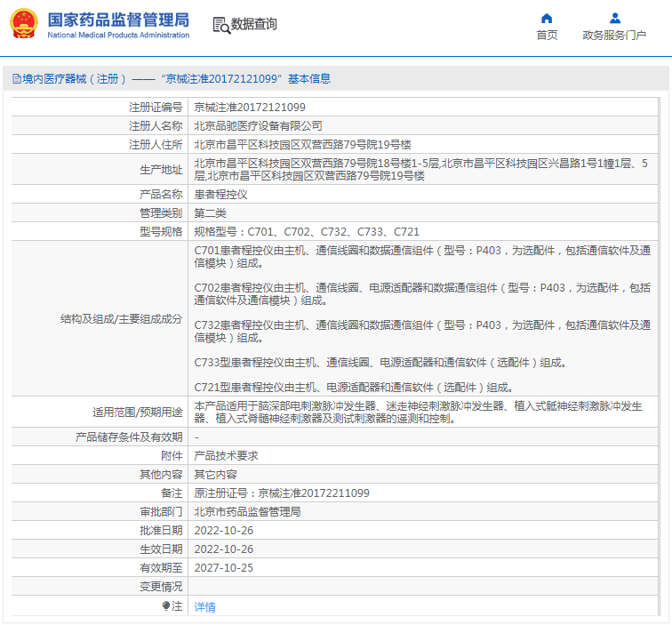
Task: Click the 管理类别 row label
Action: [161, 213]
